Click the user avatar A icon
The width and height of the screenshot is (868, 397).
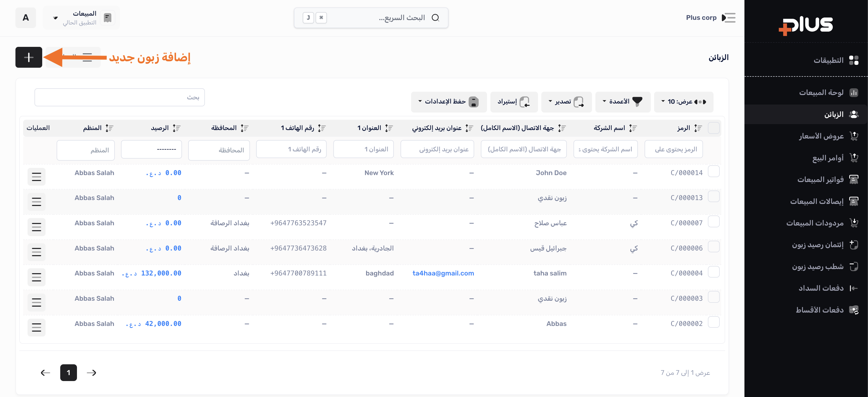coord(25,18)
